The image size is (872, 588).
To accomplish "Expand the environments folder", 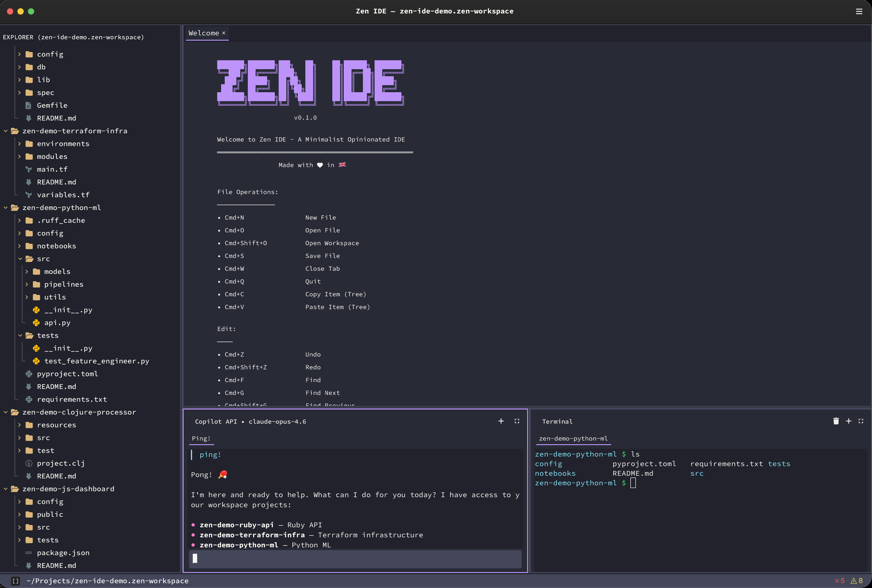I will click(x=19, y=144).
